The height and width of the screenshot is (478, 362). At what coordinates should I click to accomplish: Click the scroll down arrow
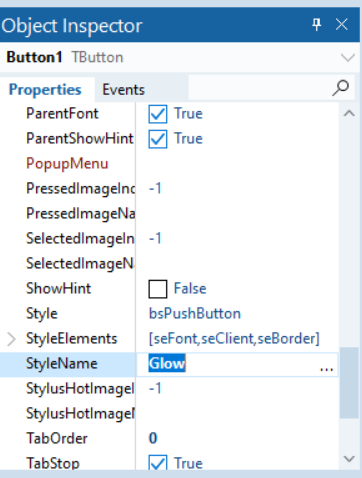[349, 459]
